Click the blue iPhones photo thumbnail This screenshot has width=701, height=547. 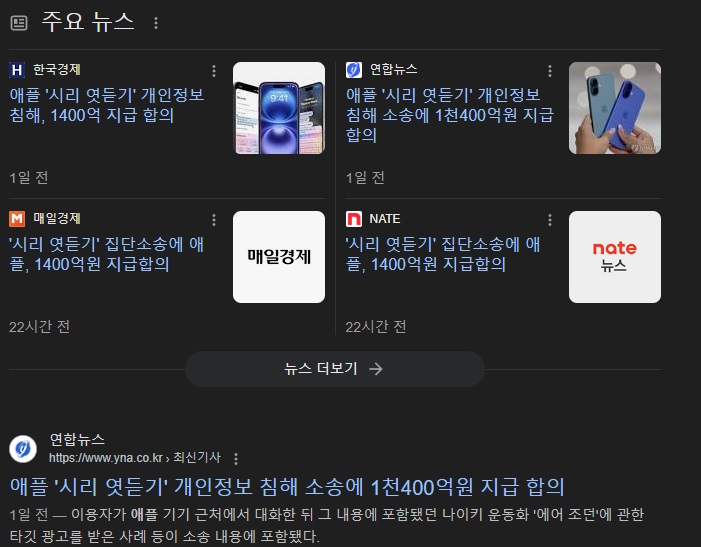(615, 108)
